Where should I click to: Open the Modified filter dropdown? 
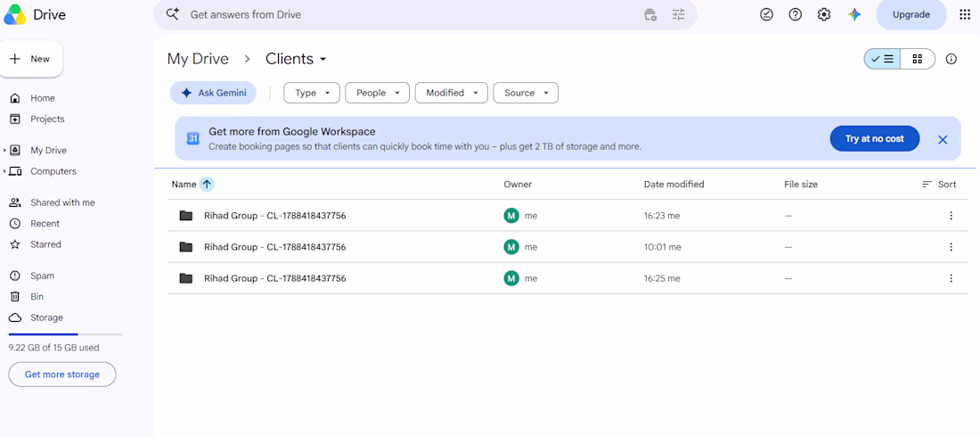tap(451, 93)
